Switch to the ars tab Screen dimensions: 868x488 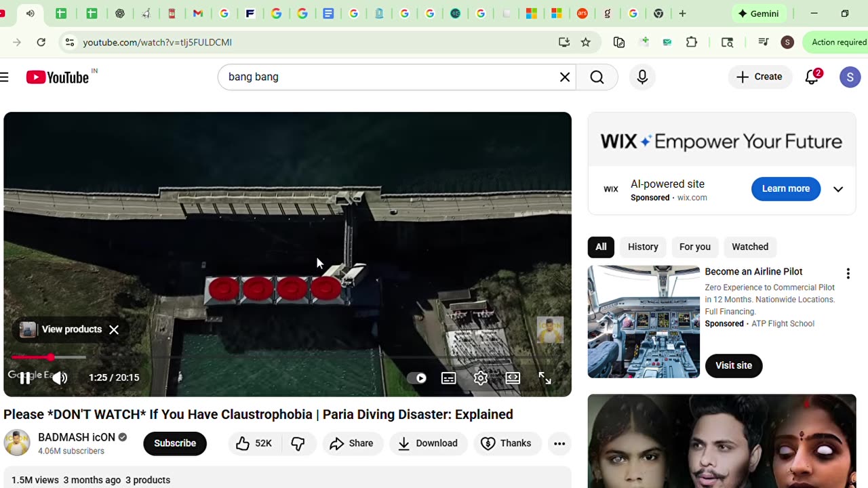tap(583, 14)
